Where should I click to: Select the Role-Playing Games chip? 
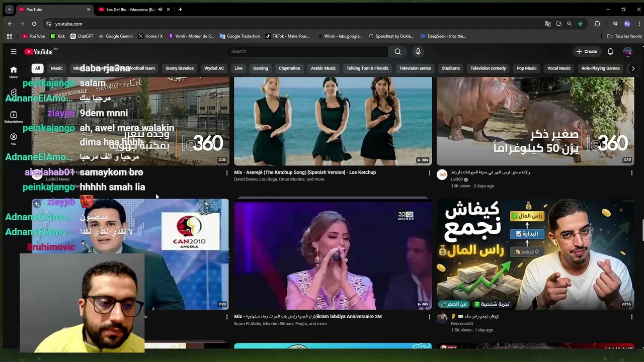tap(600, 68)
